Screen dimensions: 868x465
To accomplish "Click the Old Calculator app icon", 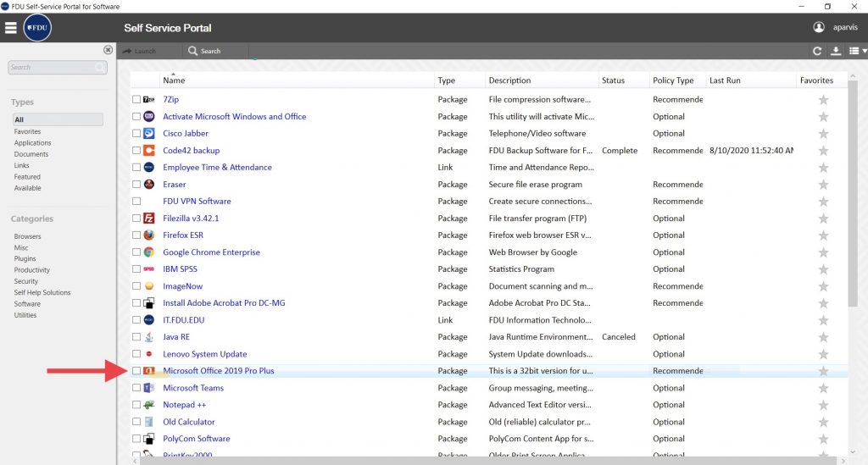I will (x=149, y=422).
